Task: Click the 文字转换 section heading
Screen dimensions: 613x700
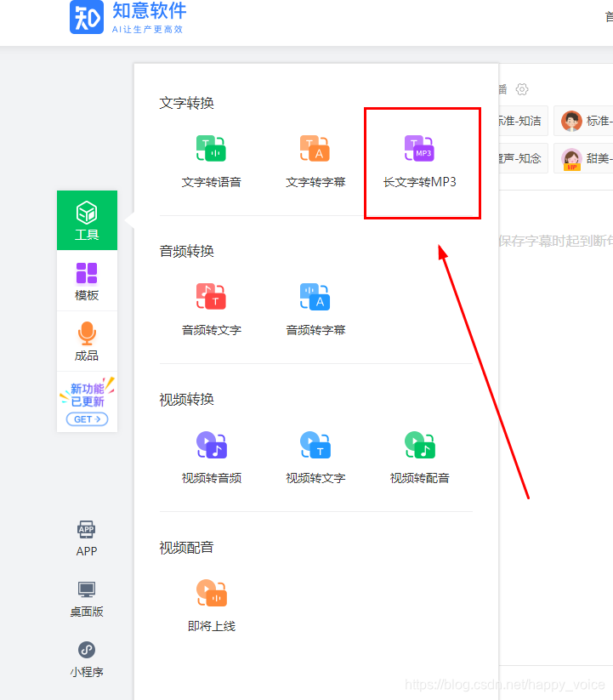Action: 186,103
